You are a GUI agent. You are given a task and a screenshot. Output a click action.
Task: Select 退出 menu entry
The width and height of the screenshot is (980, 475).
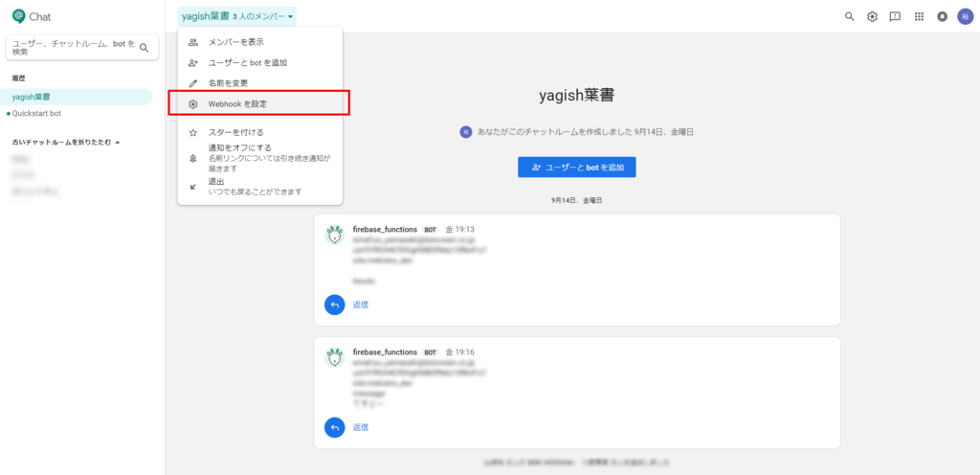pyautogui.click(x=260, y=186)
